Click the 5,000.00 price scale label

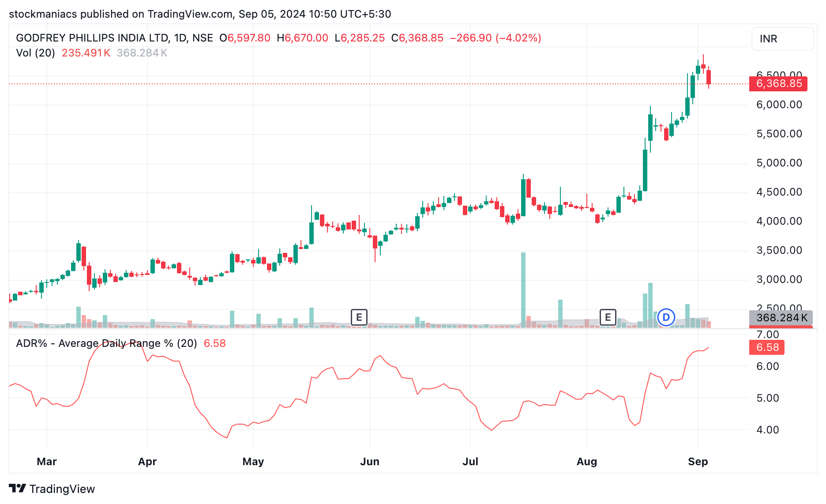tap(779, 163)
